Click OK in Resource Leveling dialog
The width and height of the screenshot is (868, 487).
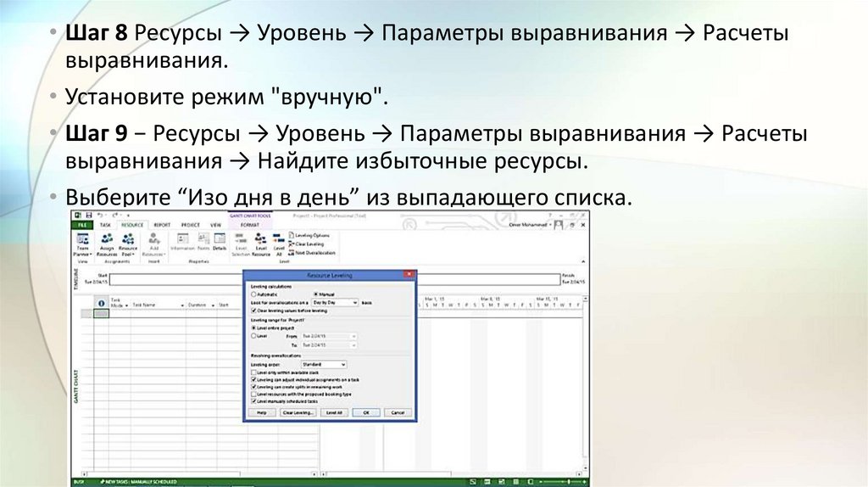coord(366,412)
